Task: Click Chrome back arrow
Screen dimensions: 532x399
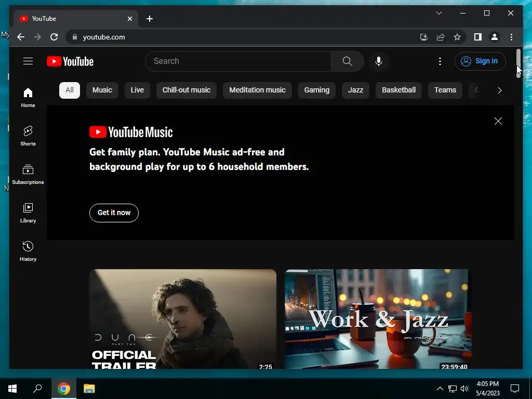Action: pyautogui.click(x=21, y=37)
